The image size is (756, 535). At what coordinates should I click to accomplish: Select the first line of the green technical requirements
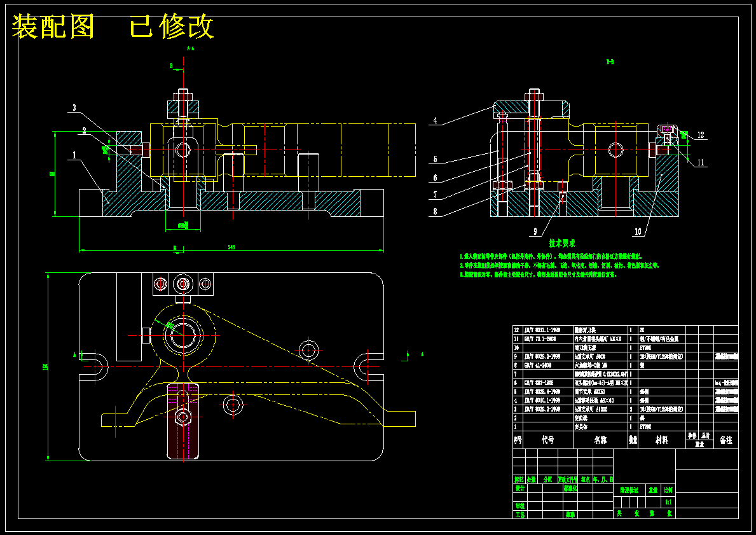551,256
